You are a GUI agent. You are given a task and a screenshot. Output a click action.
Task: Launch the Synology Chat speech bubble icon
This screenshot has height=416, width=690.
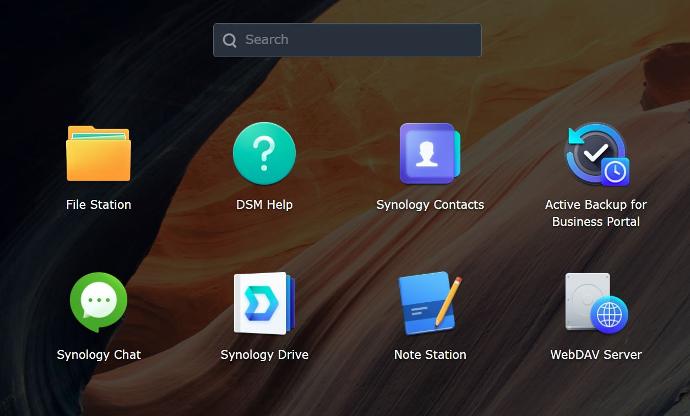[x=99, y=302]
